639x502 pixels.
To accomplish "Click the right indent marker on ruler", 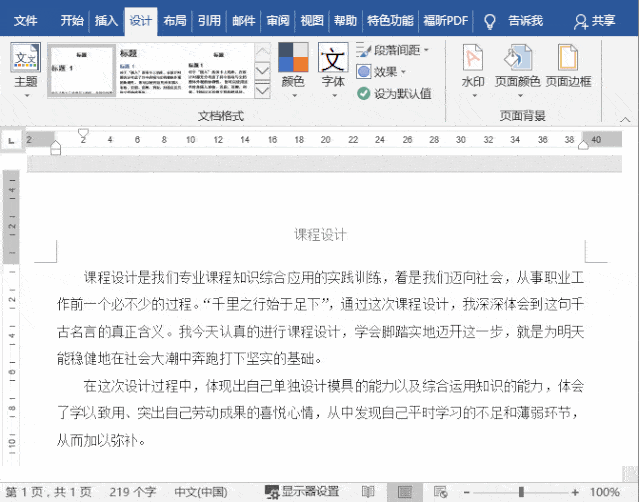I will (x=583, y=145).
